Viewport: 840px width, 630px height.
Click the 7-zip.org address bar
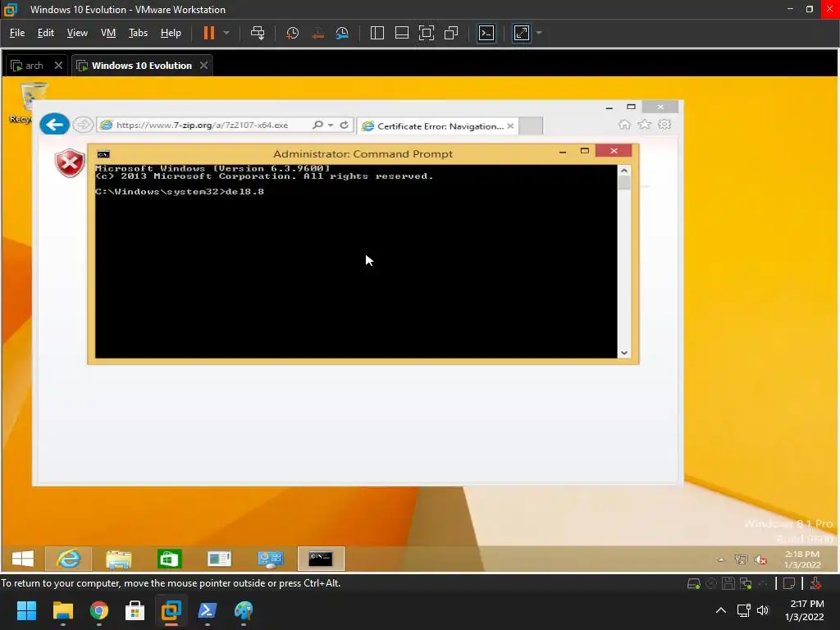[202, 126]
